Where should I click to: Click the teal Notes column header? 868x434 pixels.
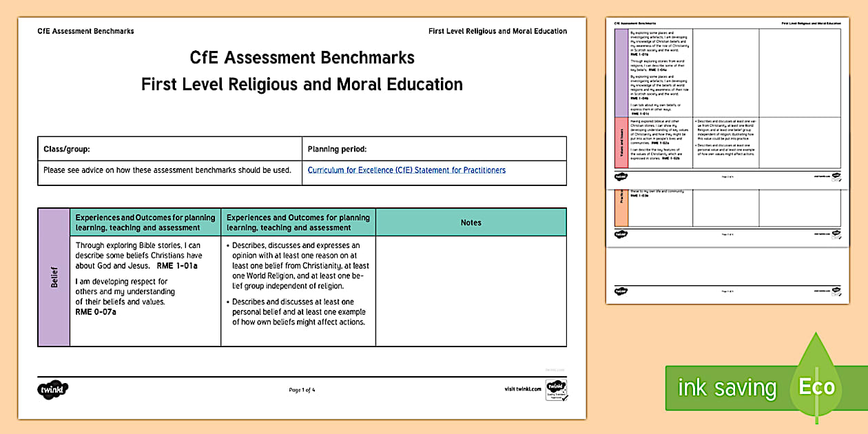tap(471, 223)
